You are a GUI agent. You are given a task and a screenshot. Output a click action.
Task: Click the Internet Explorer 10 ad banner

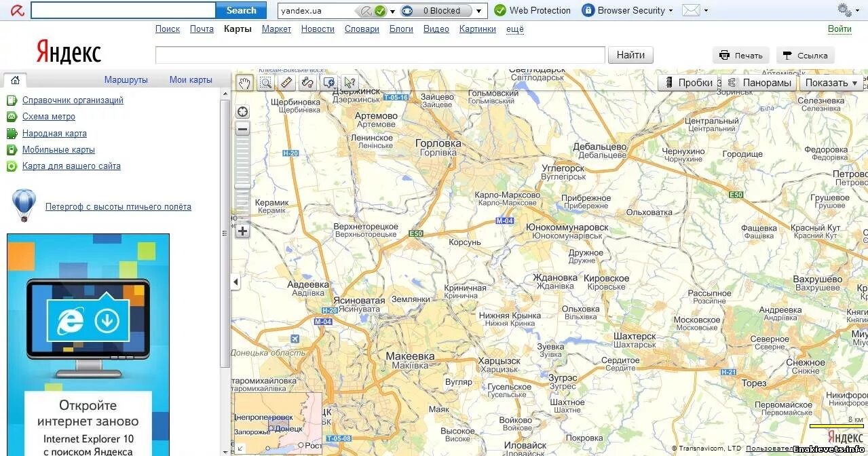(x=88, y=345)
